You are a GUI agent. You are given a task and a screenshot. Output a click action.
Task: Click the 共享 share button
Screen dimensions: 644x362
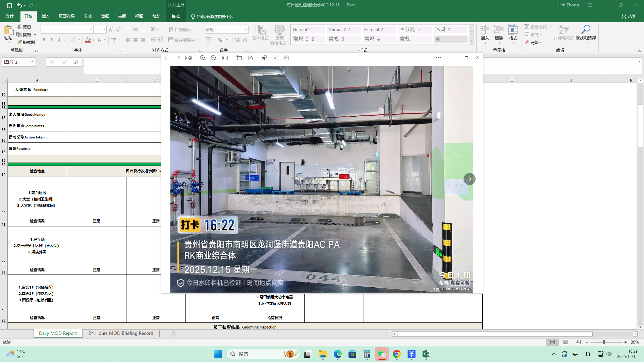tap(629, 16)
